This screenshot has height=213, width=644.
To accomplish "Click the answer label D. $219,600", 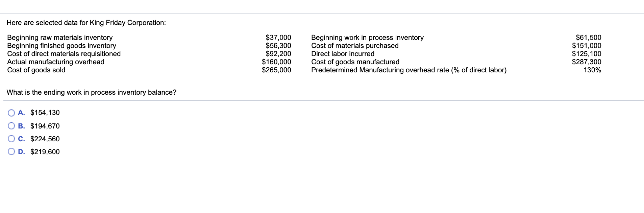I will pyautogui.click(x=40, y=152).
